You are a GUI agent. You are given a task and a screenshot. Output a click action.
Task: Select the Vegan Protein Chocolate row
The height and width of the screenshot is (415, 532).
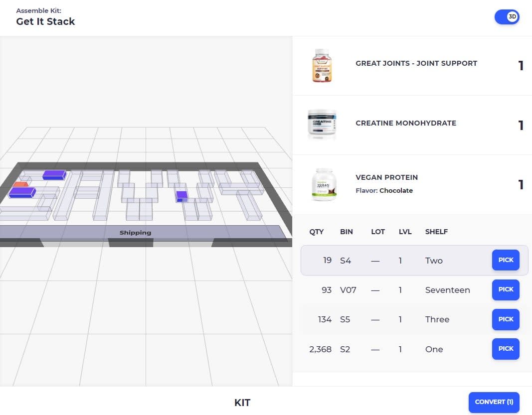(x=412, y=185)
